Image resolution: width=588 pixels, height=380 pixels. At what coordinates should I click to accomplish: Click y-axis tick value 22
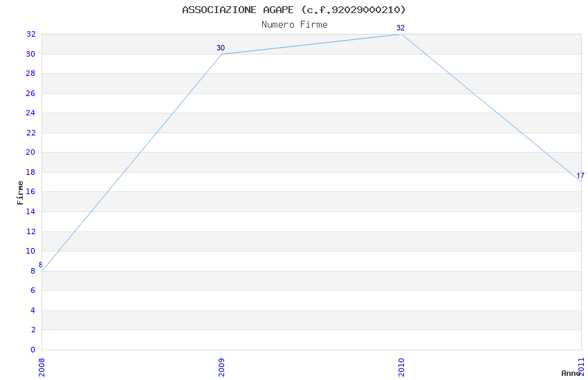(x=30, y=133)
